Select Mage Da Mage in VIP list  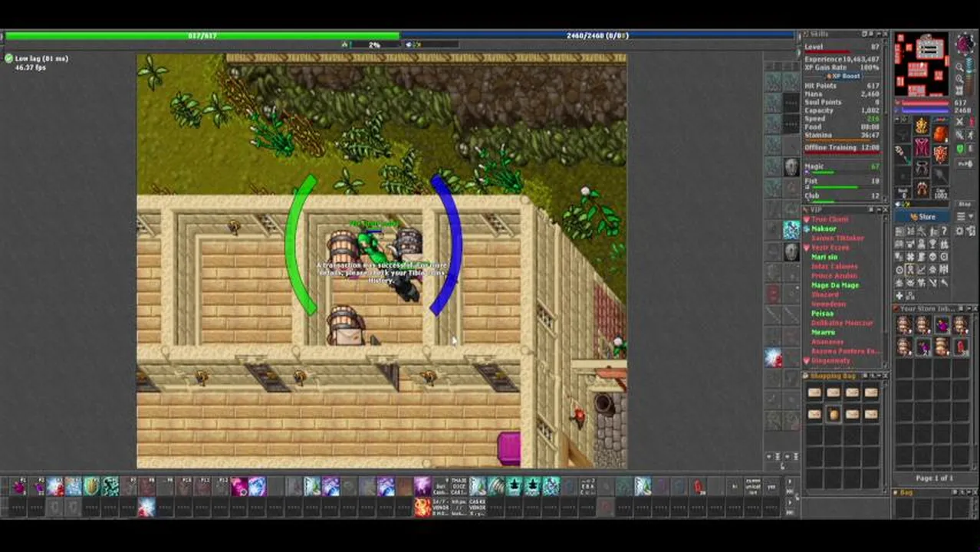point(834,285)
